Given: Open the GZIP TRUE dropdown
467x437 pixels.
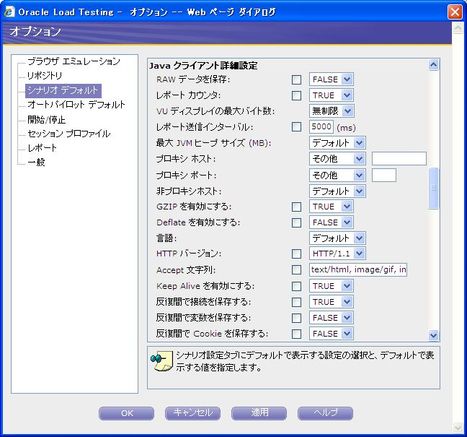Looking at the screenshot, I should click(x=331, y=207).
